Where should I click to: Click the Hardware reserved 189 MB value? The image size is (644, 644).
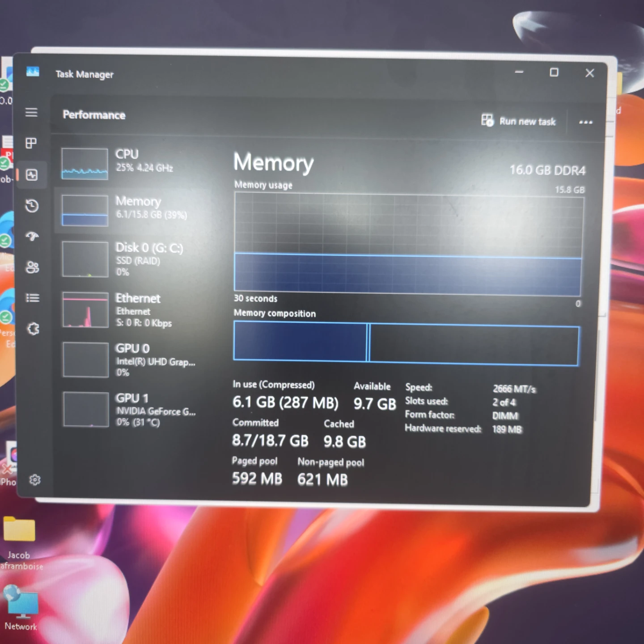[x=507, y=430]
